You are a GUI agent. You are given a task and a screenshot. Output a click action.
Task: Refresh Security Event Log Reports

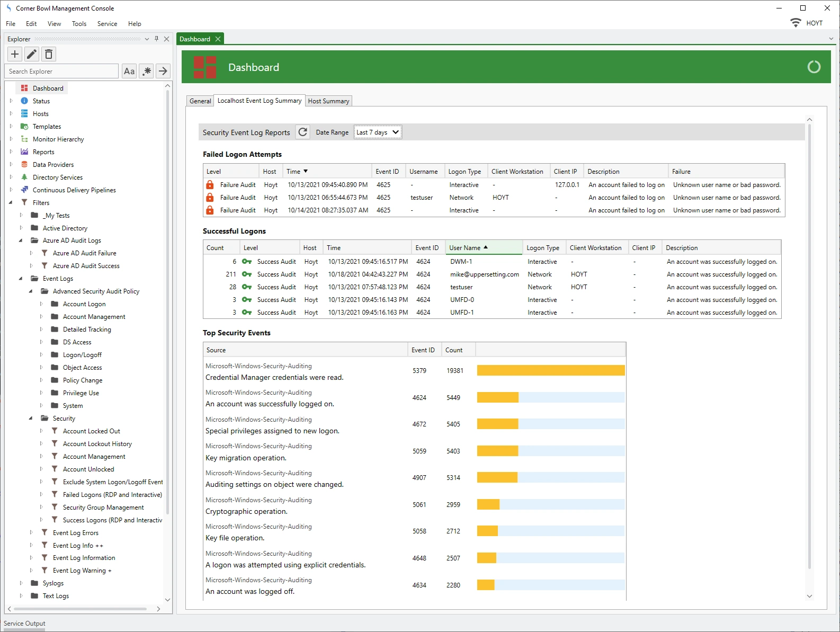pyautogui.click(x=302, y=132)
